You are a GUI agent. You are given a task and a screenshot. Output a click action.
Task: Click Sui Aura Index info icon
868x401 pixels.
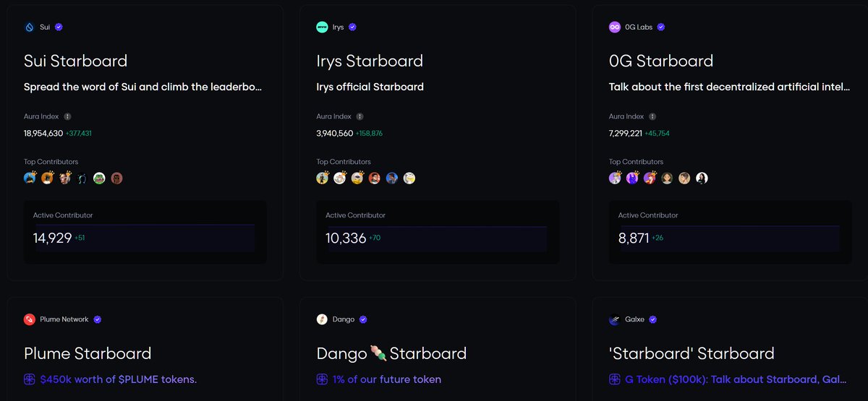[x=67, y=116]
